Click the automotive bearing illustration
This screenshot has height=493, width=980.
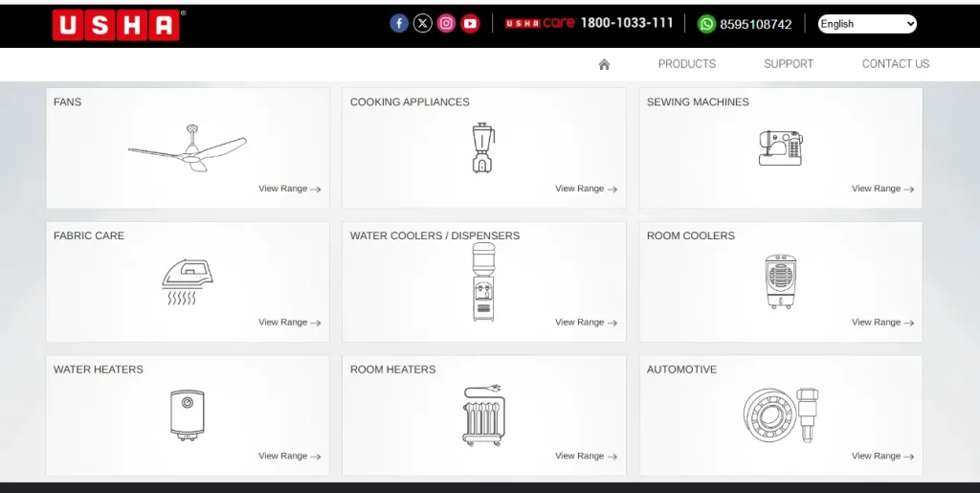pyautogui.click(x=781, y=415)
